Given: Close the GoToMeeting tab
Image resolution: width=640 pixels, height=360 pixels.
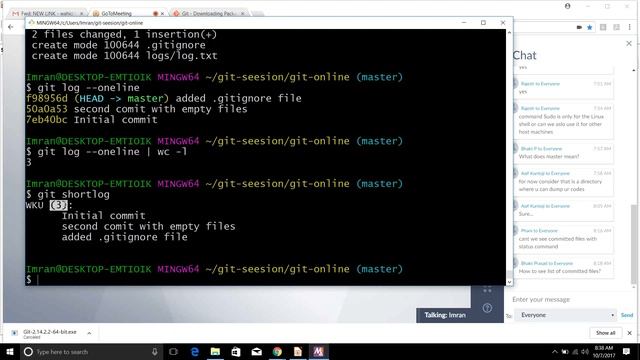Looking at the screenshot, I should coord(162,13).
